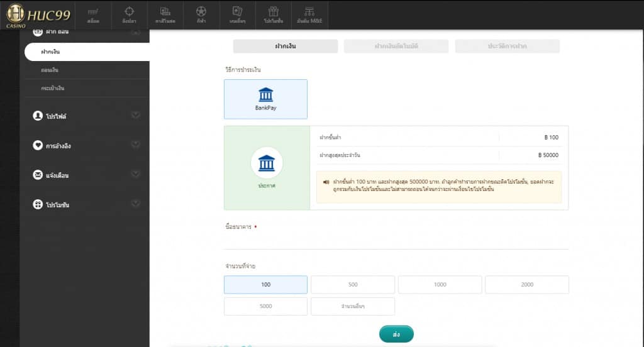Choose the 5000 amount option
644x347 pixels.
[x=266, y=306]
